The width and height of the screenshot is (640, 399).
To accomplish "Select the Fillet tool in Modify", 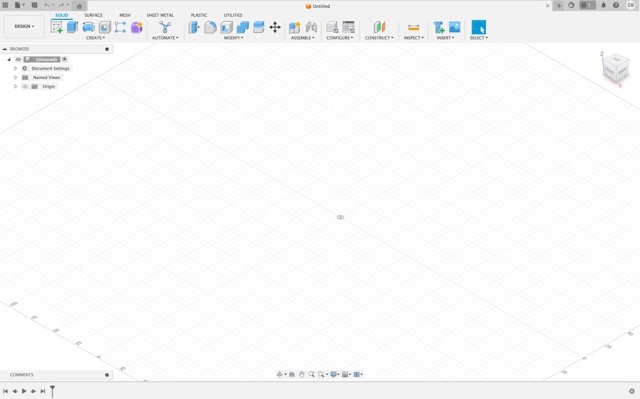I will point(210,27).
